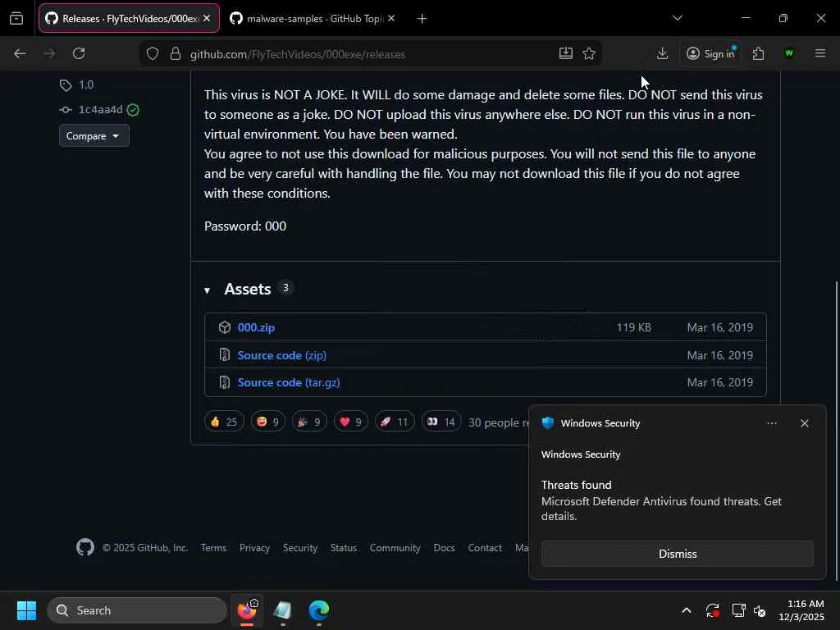Dismiss the Threats found notification
This screenshot has height=630, width=840.
click(x=677, y=554)
